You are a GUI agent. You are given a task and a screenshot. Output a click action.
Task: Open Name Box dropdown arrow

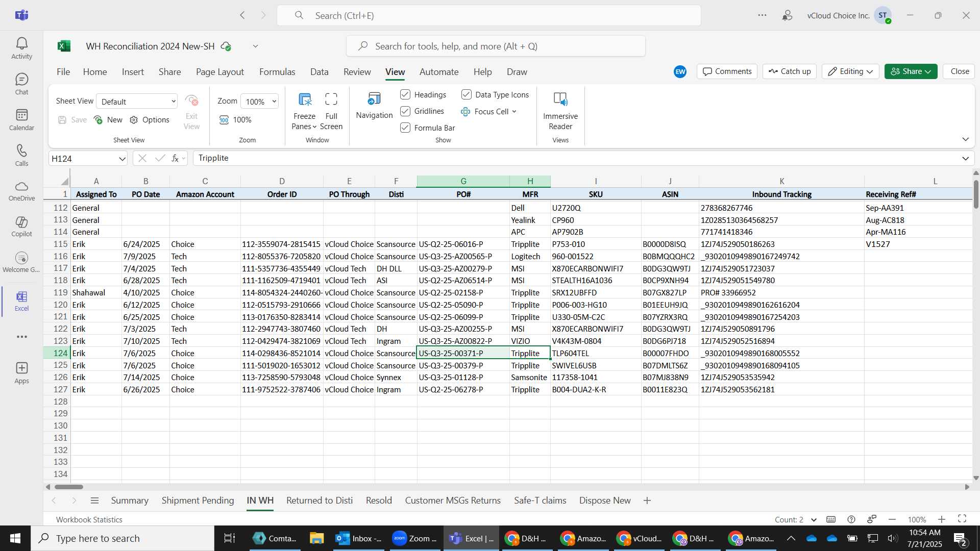[x=122, y=159]
